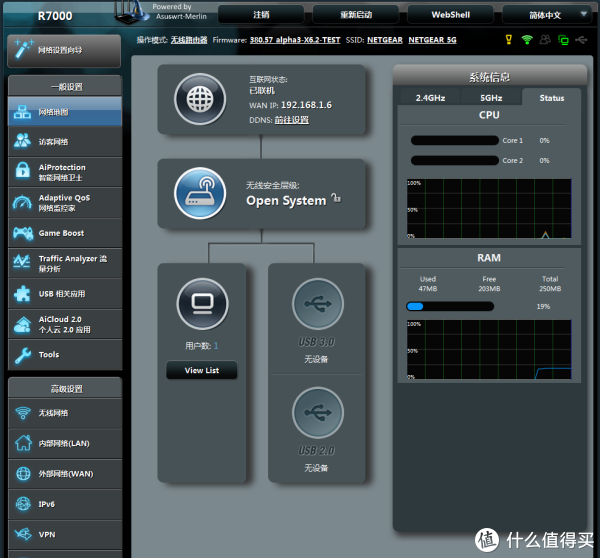Image resolution: width=600 pixels, height=558 pixels.
Task: Open the network setup wizard wand icon
Action: coord(23,49)
